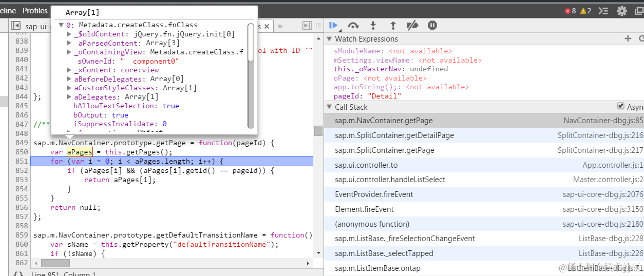Click the code editor horizontal scrollbar thumb

(x=55, y=263)
